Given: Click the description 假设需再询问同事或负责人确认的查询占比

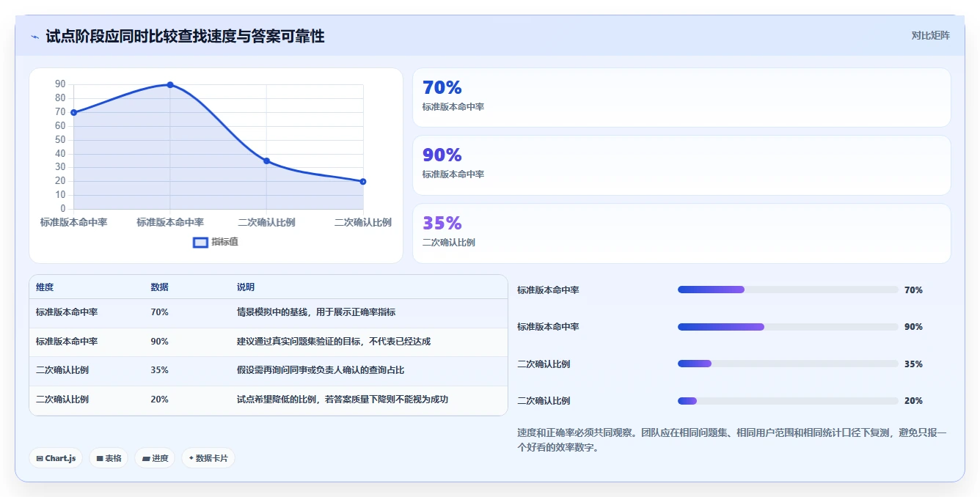Looking at the screenshot, I should pyautogui.click(x=320, y=370).
